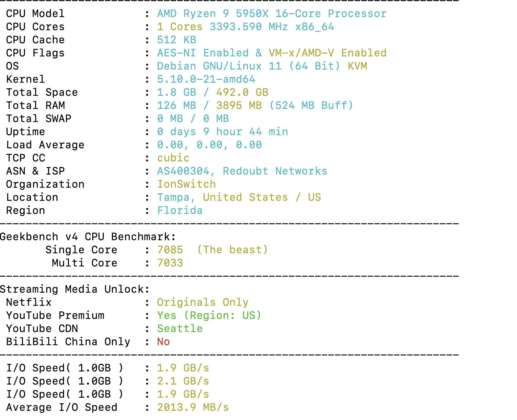
Task: Select the AS400304 Redoubt Networks ASN text
Action: [242, 171]
